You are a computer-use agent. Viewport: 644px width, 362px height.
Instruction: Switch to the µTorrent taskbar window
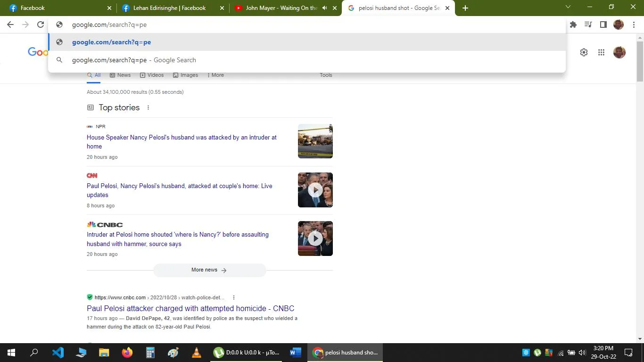(246, 353)
